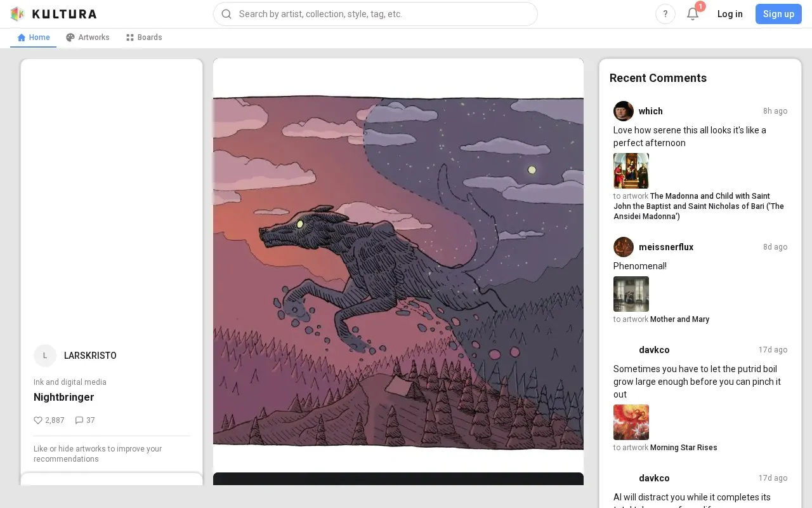Click the search magnifier icon
This screenshot has height=508, width=812.
coord(226,14)
